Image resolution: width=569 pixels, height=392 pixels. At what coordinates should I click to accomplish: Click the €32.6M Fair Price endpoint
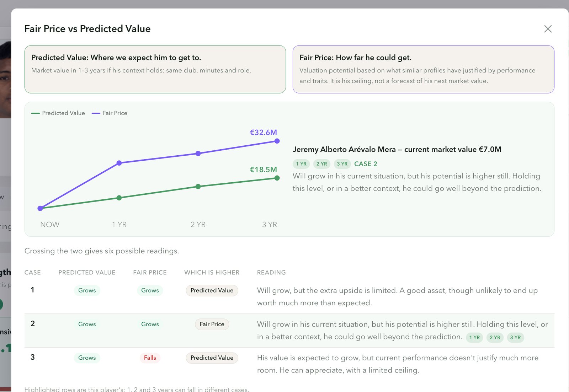pos(277,141)
